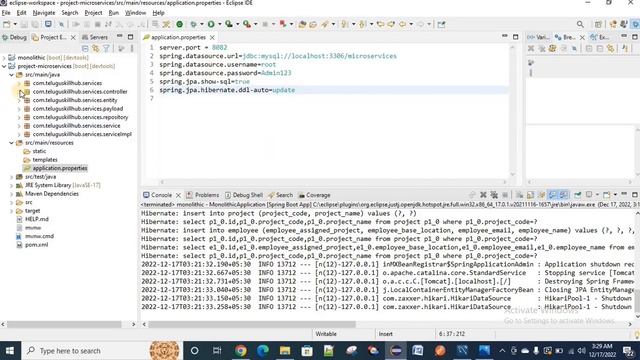Switch to the Debug Shell tab
The width and height of the screenshot is (640, 360).
[244, 195]
